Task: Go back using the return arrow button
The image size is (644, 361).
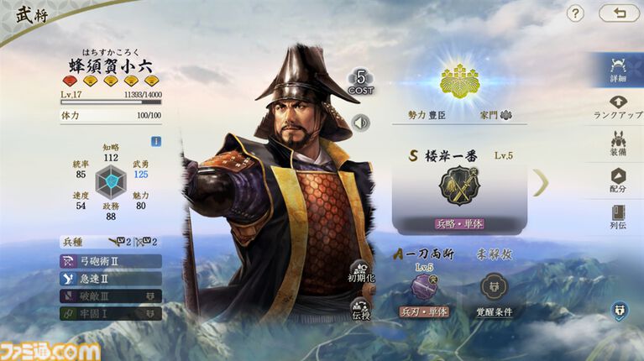Action: click(620, 13)
